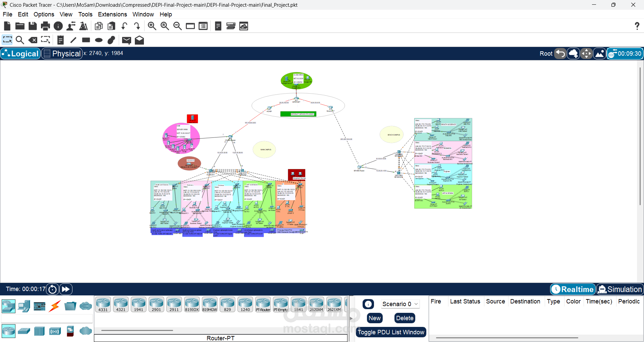644x342 pixels.
Task: Select the Add Complex PDU tool
Action: (139, 40)
